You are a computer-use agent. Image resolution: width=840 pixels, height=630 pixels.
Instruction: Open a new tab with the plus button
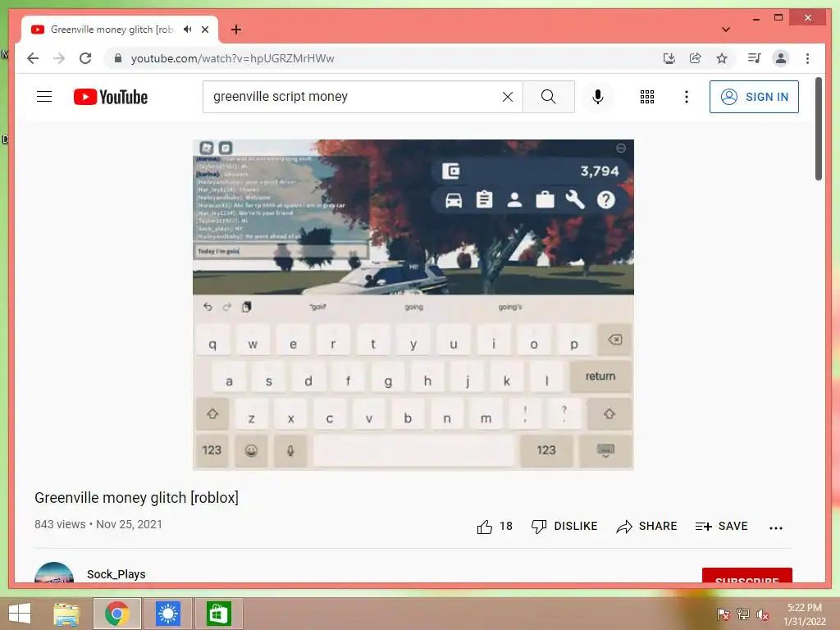pyautogui.click(x=235, y=30)
